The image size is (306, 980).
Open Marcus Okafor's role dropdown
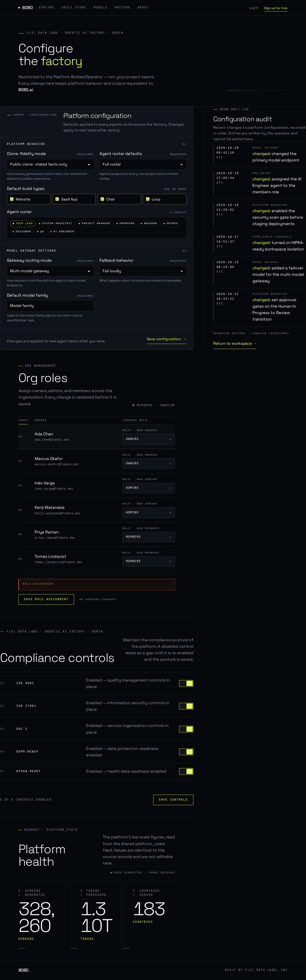point(149,463)
